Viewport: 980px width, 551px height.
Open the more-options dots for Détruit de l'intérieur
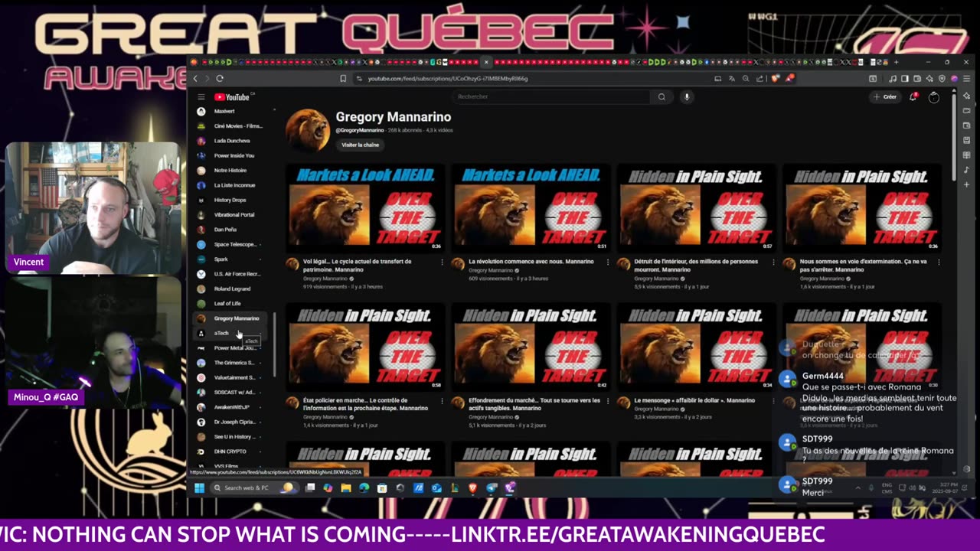[773, 262]
